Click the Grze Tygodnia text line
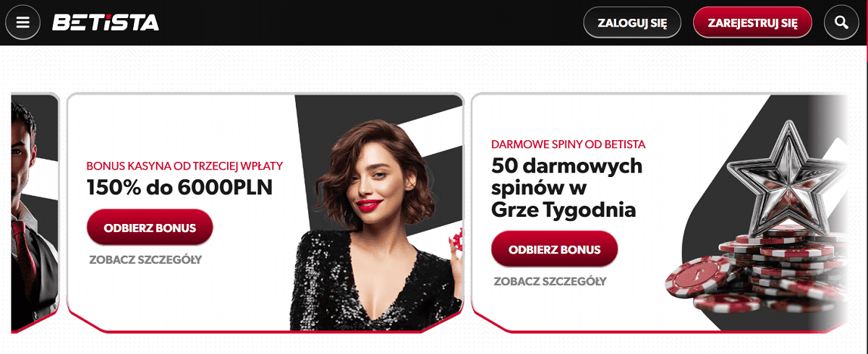868x354 pixels. (563, 210)
